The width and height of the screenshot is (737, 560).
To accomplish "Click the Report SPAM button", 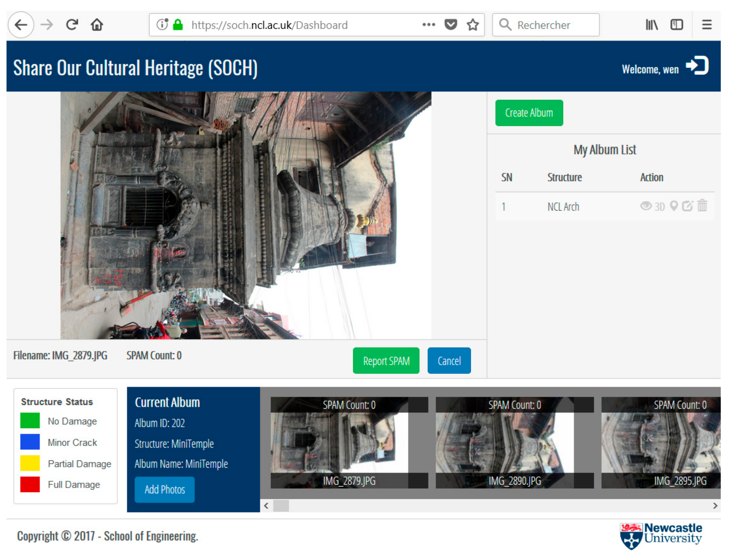I will 386,361.
